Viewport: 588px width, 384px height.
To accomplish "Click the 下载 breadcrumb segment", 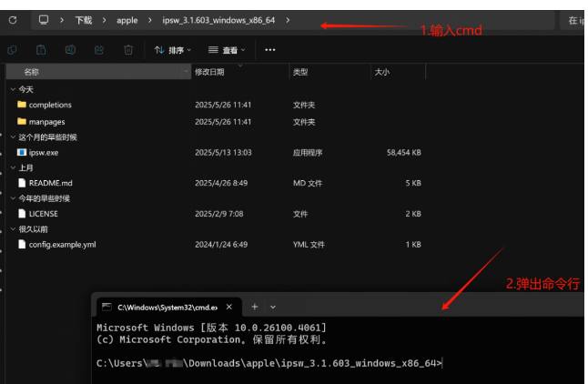I will (83, 20).
